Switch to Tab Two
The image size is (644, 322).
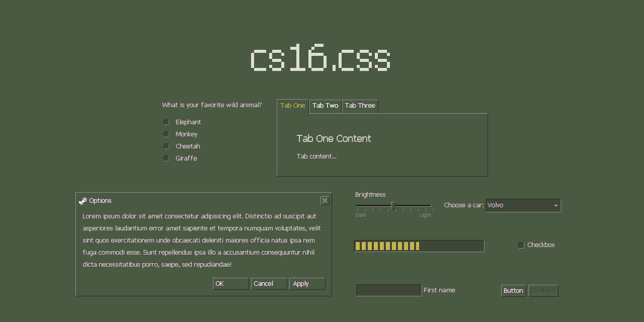pyautogui.click(x=325, y=106)
